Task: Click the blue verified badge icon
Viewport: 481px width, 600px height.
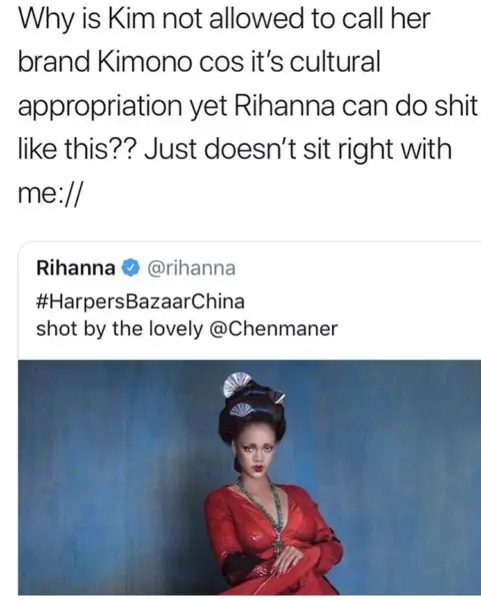Action: click(130, 268)
